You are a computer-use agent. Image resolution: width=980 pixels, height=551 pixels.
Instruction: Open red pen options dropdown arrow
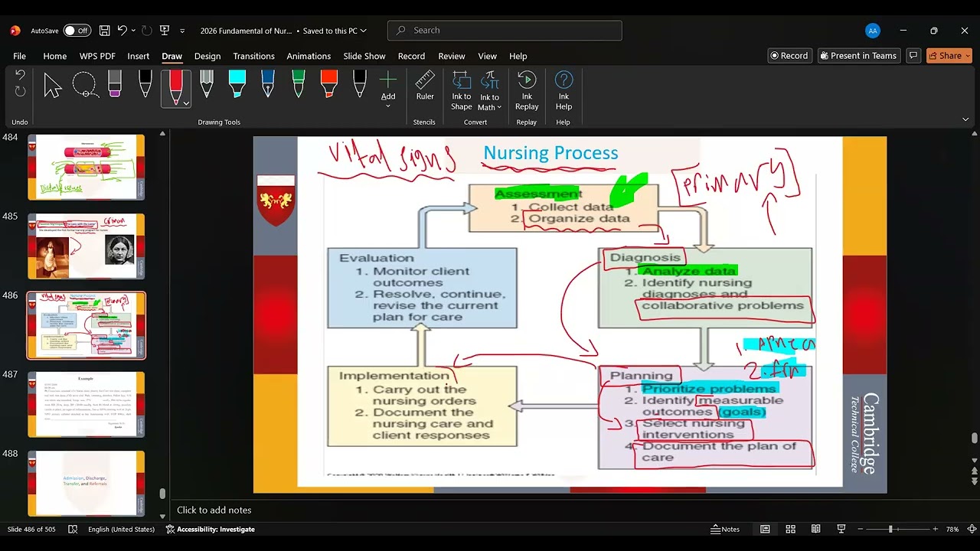pyautogui.click(x=185, y=103)
